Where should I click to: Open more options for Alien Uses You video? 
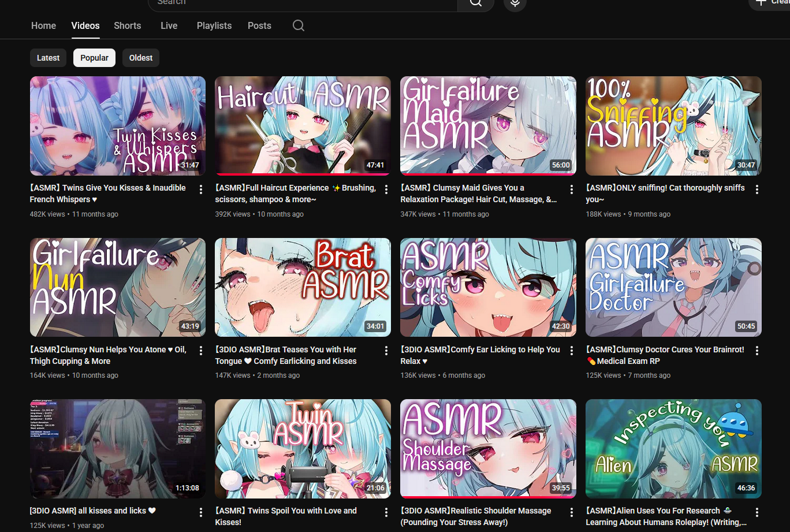[757, 512]
